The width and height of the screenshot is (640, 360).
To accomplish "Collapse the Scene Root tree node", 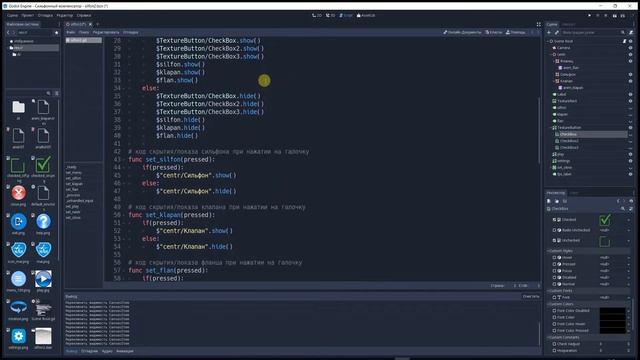I will [548, 41].
